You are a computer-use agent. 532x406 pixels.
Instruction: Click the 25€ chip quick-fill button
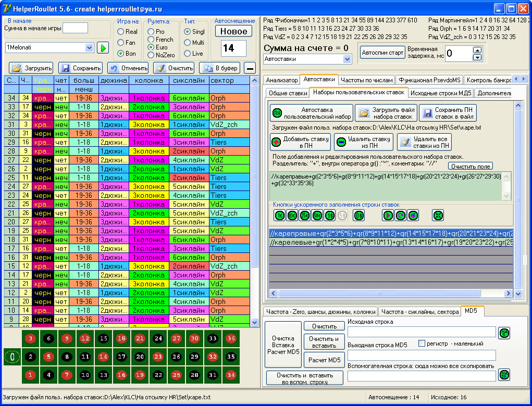click(x=304, y=215)
